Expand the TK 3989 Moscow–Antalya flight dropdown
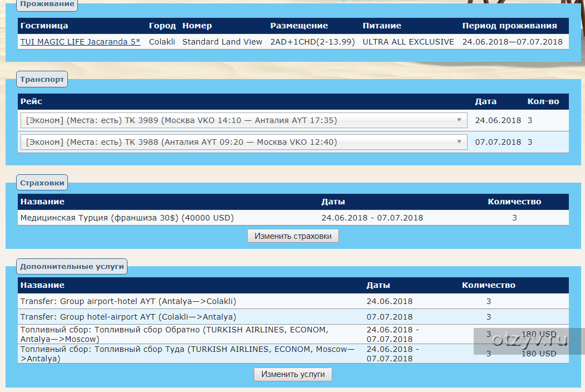This screenshot has width=585, height=392. [x=244, y=120]
